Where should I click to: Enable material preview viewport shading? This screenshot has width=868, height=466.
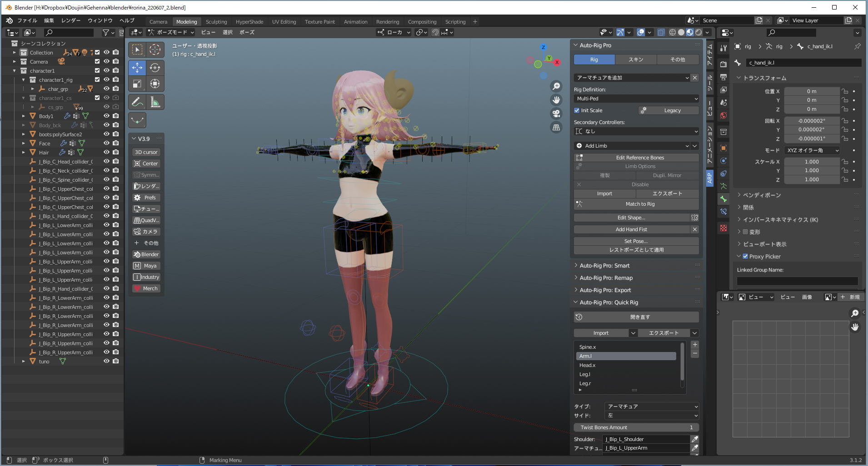coord(690,32)
